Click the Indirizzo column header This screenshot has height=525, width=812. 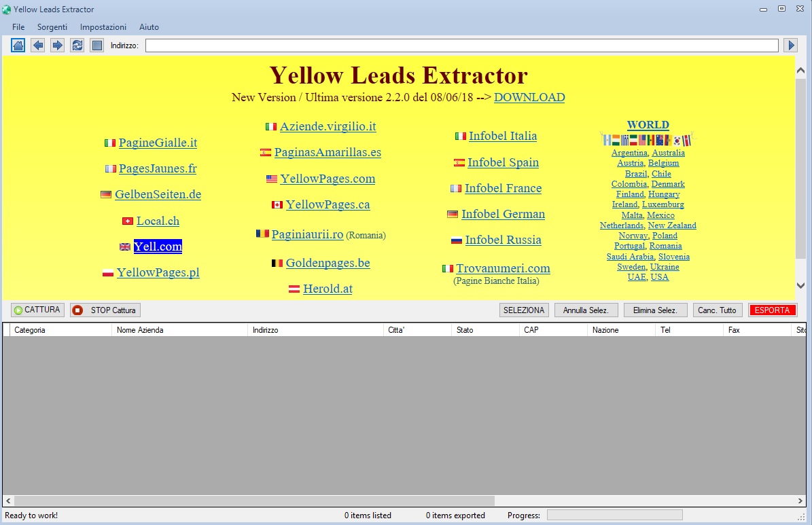click(x=315, y=330)
